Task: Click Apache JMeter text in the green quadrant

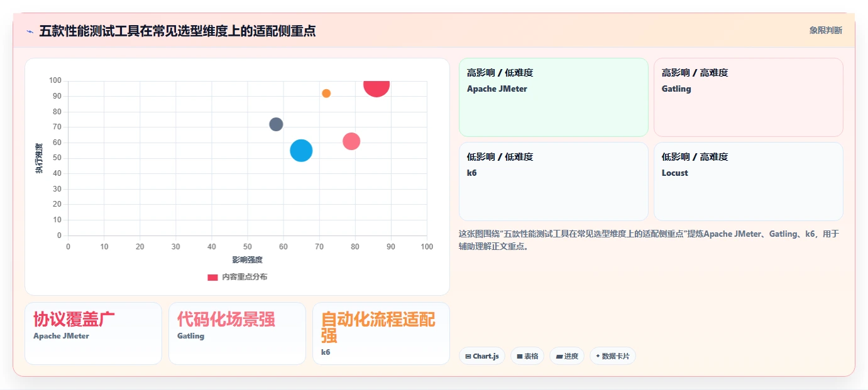Action: 497,89
